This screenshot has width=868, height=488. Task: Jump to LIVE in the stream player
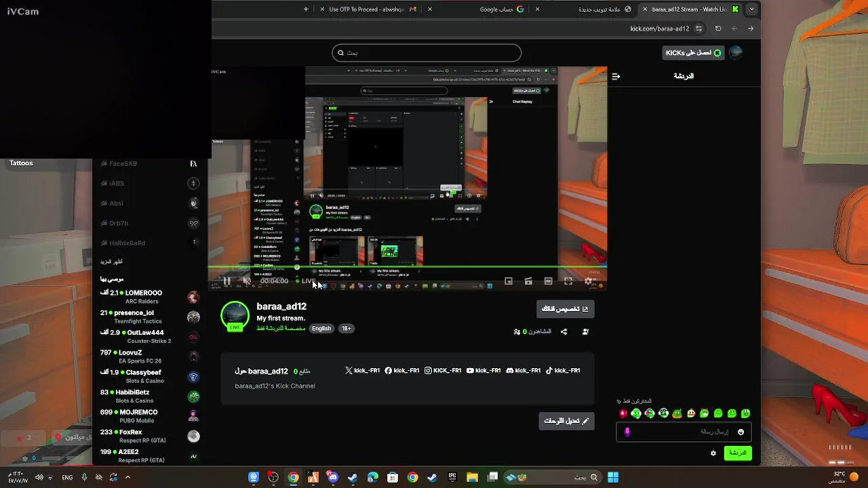[x=306, y=281]
